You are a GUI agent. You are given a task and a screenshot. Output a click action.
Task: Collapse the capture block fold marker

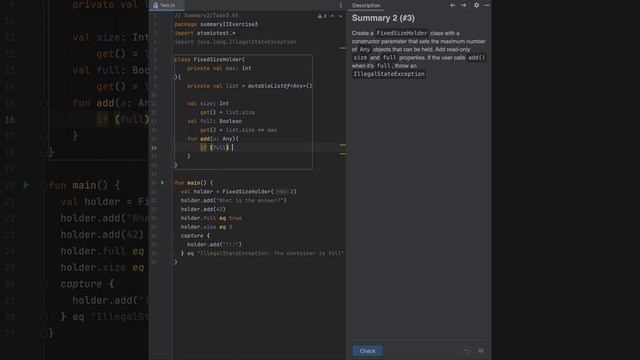[172, 236]
